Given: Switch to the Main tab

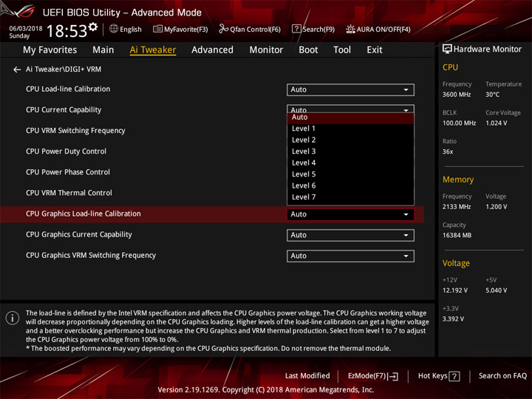Looking at the screenshot, I should click(x=103, y=50).
